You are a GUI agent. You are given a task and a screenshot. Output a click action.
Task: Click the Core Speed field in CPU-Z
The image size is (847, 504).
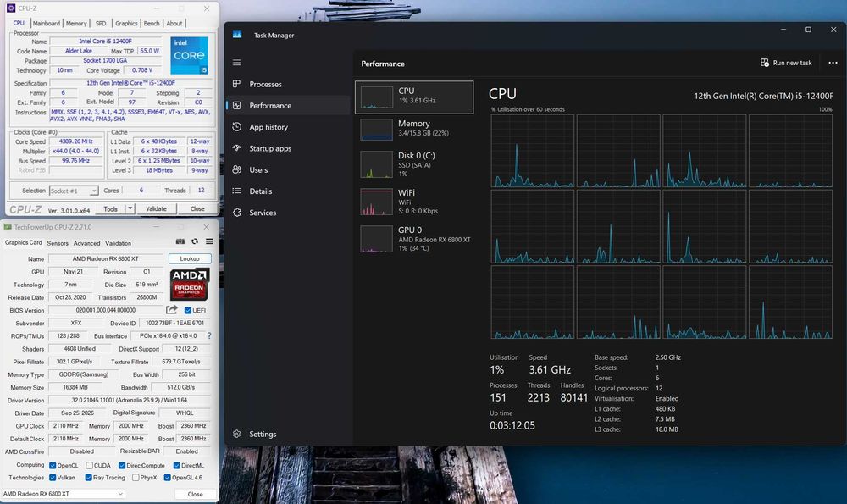(76, 141)
